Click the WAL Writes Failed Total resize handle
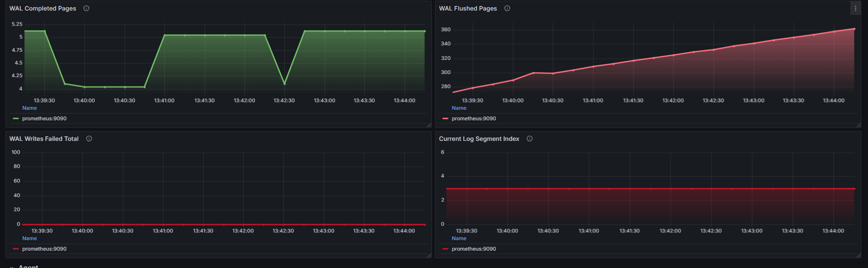868x268 pixels. pyautogui.click(x=429, y=255)
